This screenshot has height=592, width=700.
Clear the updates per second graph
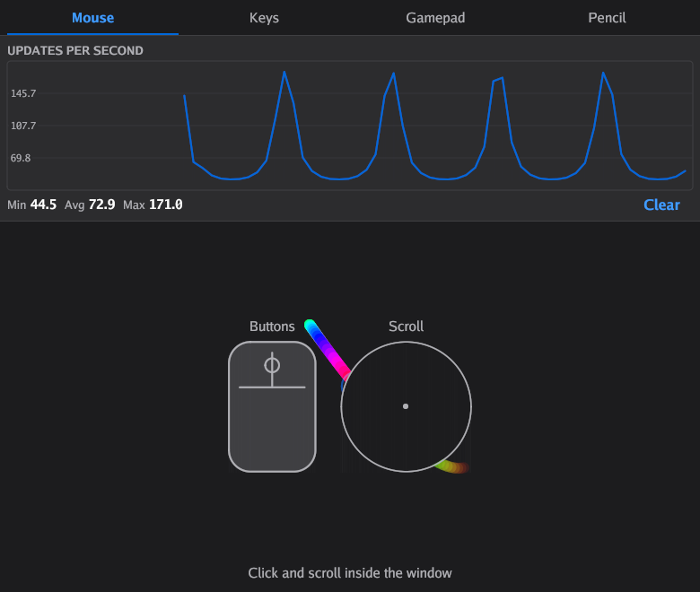pos(661,205)
